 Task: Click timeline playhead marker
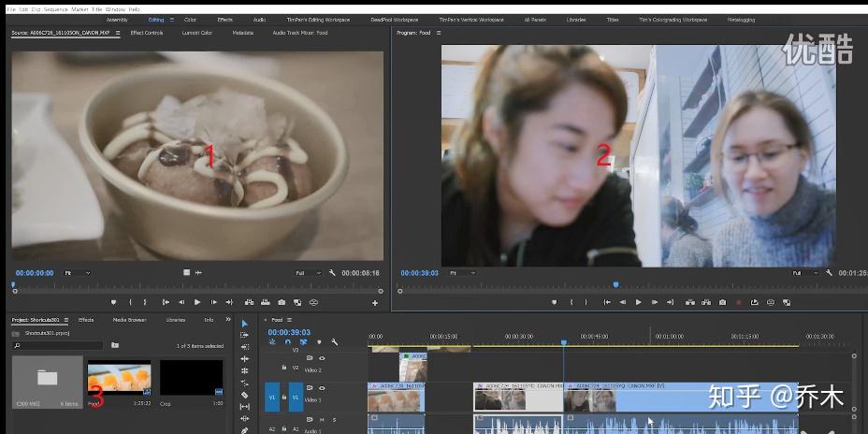pyautogui.click(x=563, y=343)
